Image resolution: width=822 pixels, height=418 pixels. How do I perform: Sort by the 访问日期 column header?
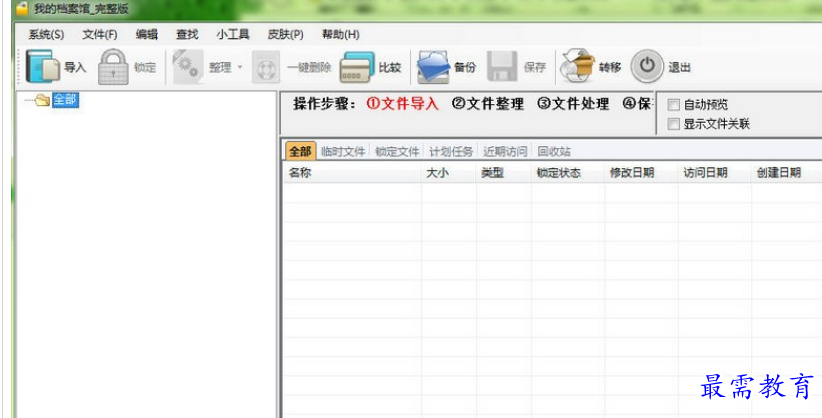pos(715,173)
